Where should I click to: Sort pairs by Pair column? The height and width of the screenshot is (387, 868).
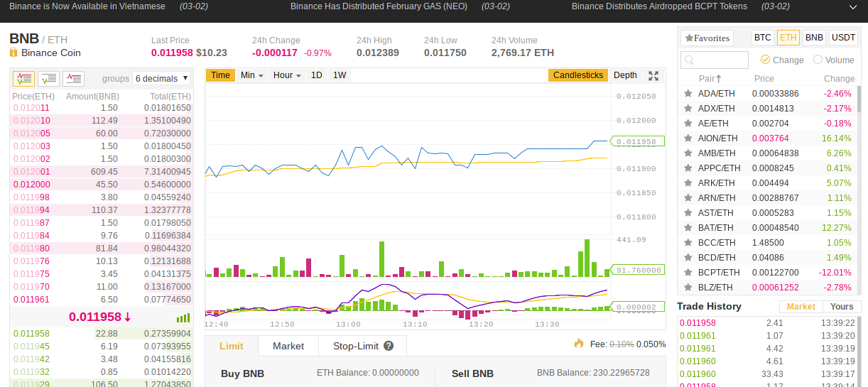click(710, 79)
